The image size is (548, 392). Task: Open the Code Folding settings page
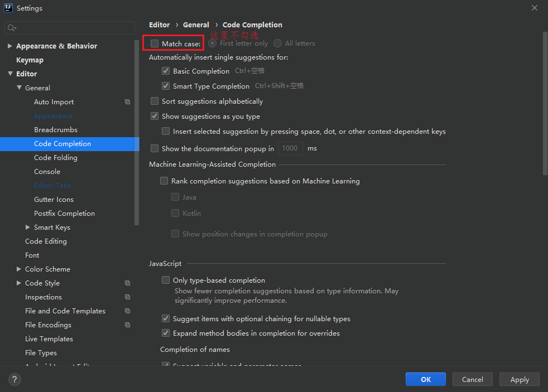coord(56,158)
